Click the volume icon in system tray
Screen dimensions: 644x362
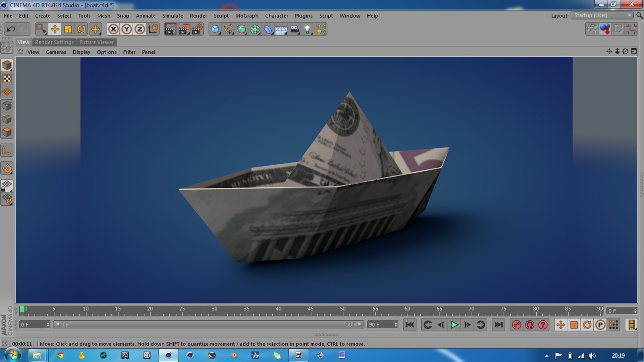coord(592,356)
